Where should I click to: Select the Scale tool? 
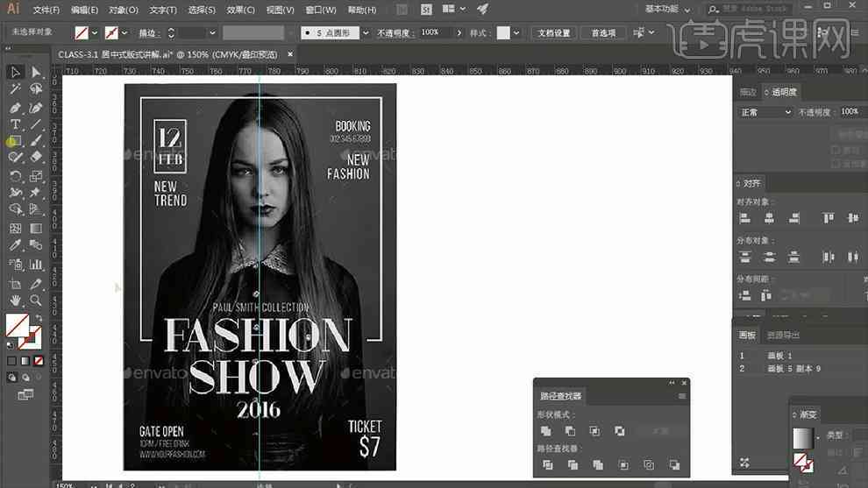36,176
